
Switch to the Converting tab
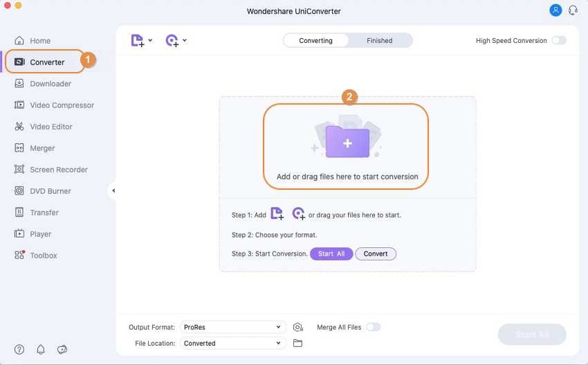[315, 41]
